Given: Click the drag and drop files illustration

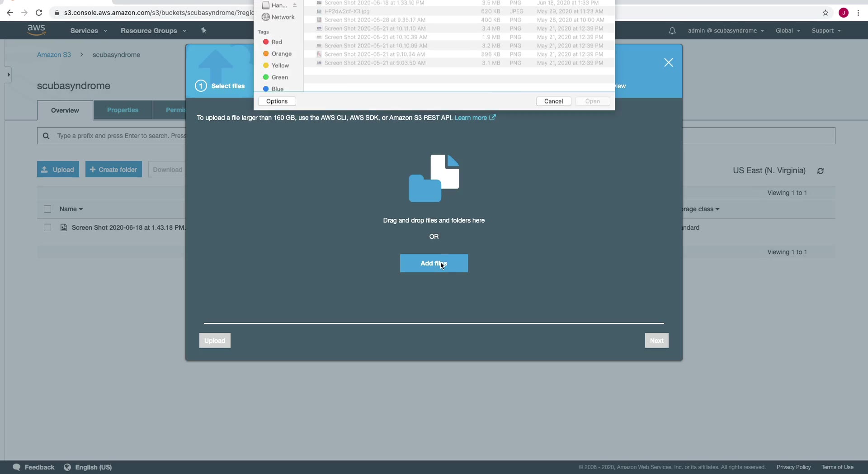Looking at the screenshot, I should tap(434, 178).
